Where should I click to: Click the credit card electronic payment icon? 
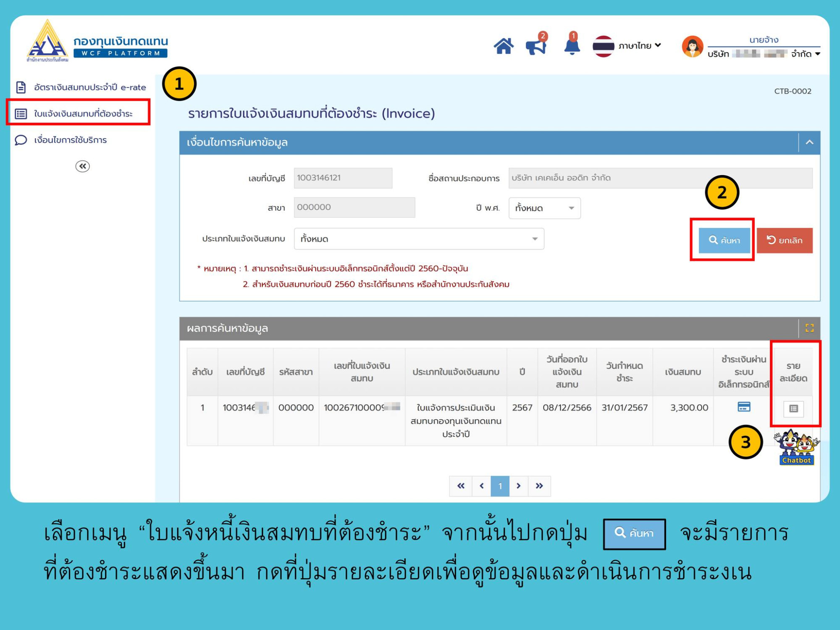pyautogui.click(x=743, y=407)
